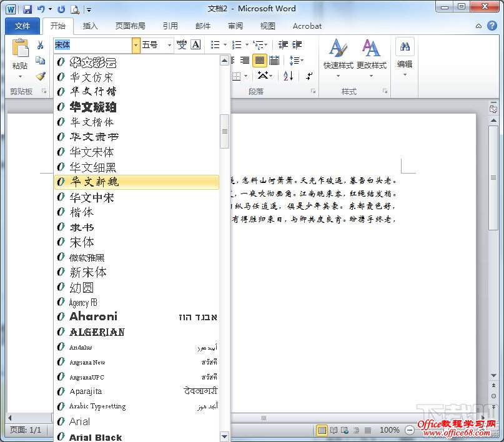
Task: Open the 文件 File tab
Action: 22,26
